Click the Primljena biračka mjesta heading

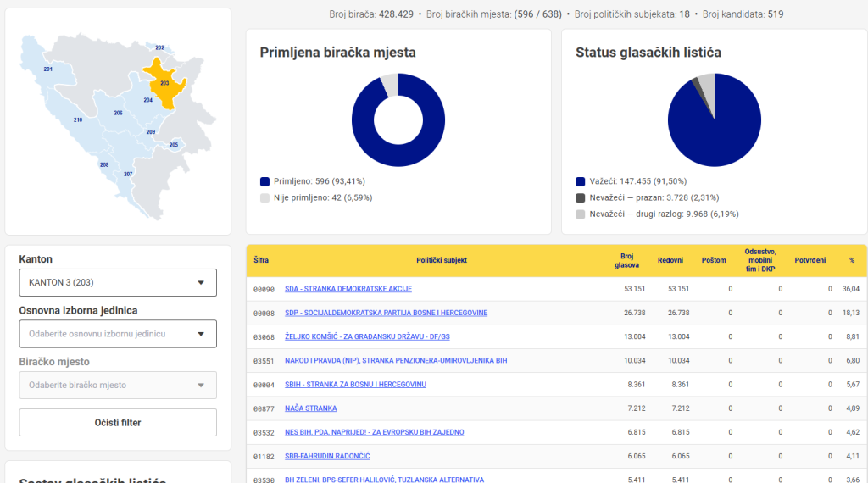coord(337,53)
